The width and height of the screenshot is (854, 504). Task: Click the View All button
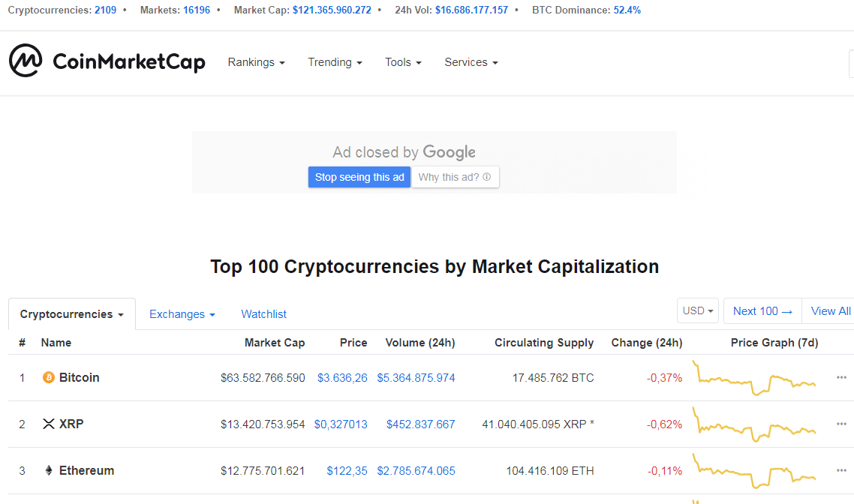coord(830,310)
